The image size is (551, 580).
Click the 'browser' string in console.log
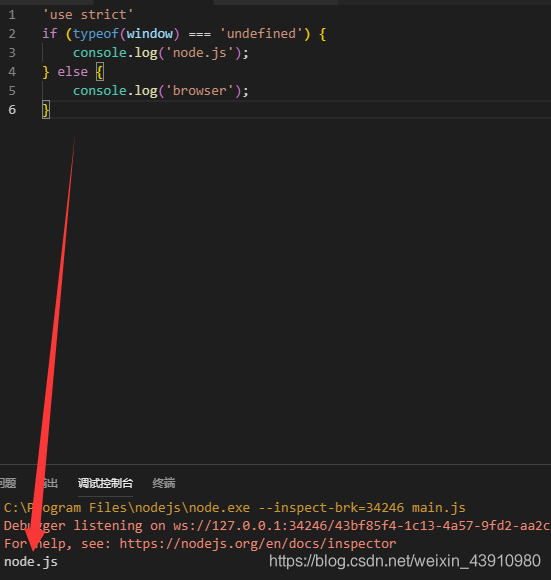pyautogui.click(x=199, y=91)
